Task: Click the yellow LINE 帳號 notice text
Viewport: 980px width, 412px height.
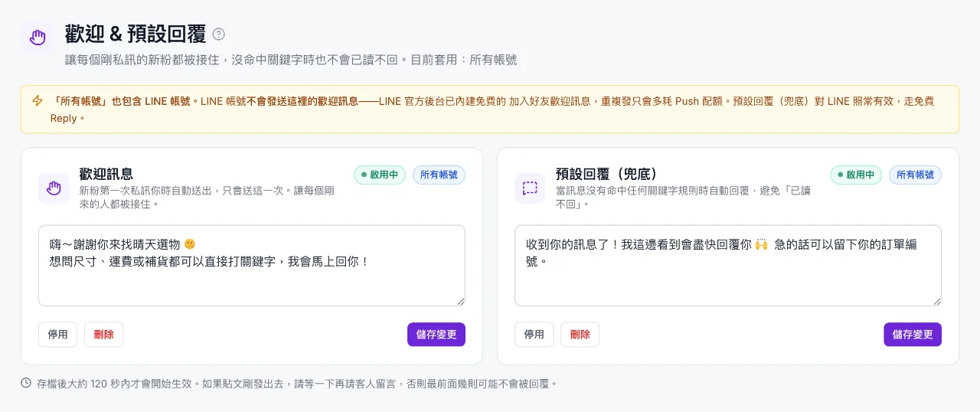Action: (x=494, y=110)
